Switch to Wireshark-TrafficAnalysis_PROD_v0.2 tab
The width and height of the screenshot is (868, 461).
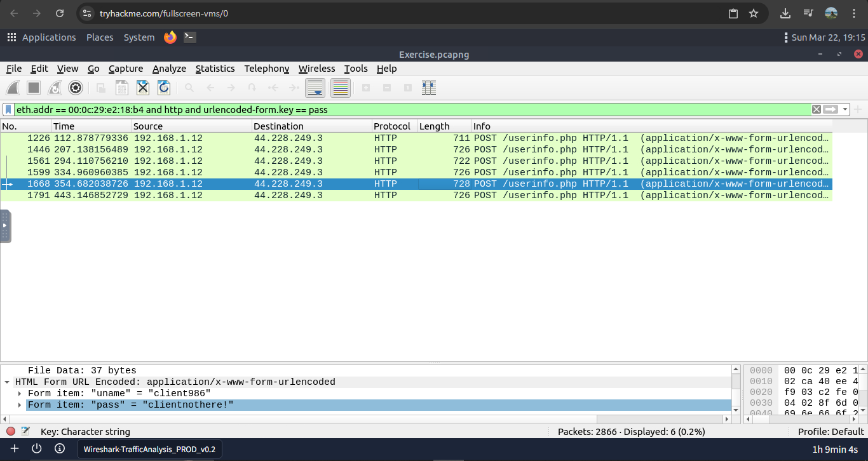(150, 449)
